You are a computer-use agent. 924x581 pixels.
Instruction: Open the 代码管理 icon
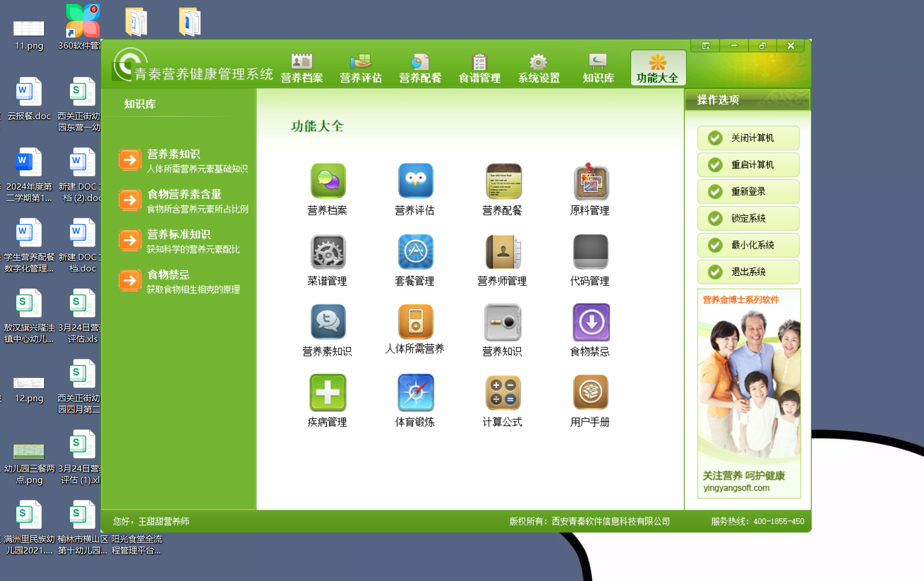pos(590,252)
